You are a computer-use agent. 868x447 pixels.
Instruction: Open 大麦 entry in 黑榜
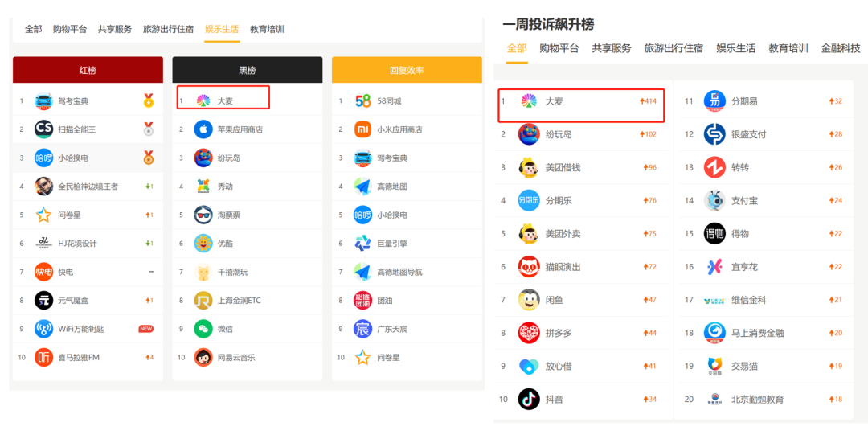click(248, 100)
